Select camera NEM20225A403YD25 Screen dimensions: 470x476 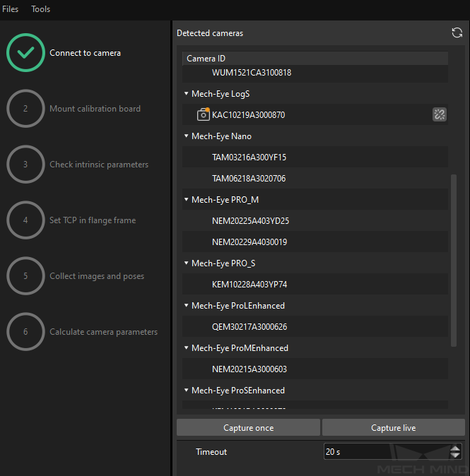315,220
